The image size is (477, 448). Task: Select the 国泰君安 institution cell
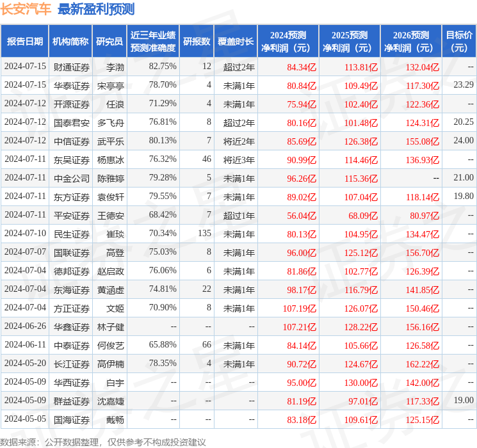click(72, 123)
